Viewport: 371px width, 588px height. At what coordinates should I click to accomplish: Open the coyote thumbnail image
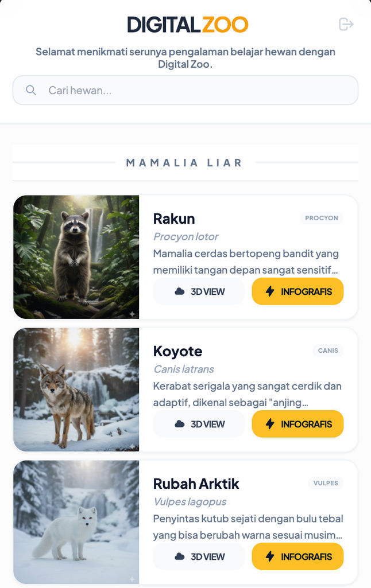[x=76, y=390]
